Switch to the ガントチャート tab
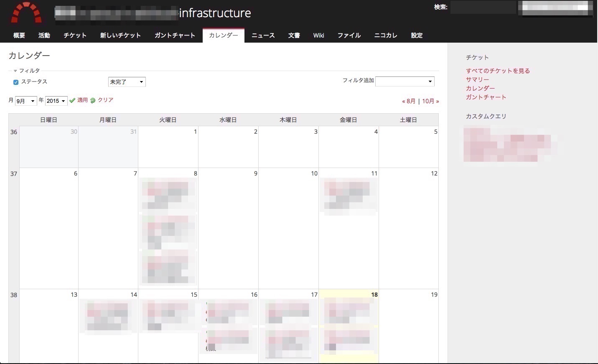The width and height of the screenshot is (598, 364). [175, 36]
